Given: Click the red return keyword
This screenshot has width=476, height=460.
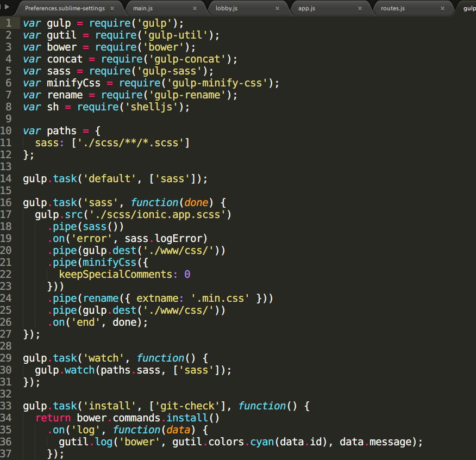Looking at the screenshot, I should [x=53, y=418].
